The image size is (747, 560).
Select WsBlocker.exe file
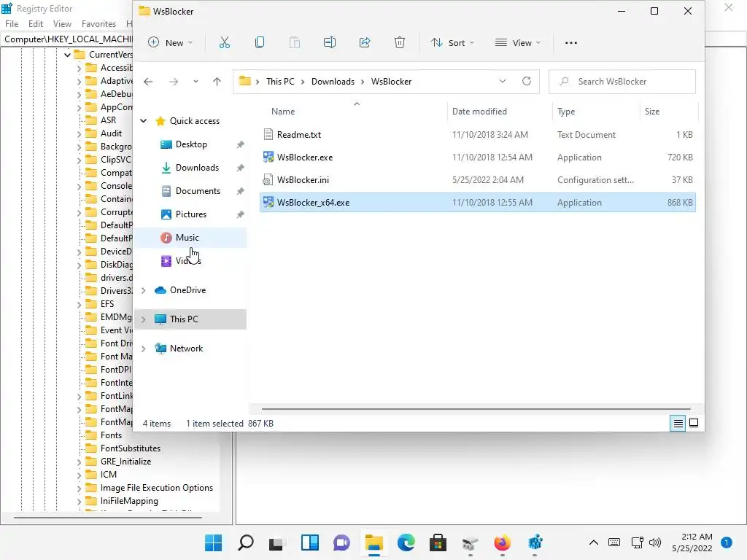coord(478,157)
